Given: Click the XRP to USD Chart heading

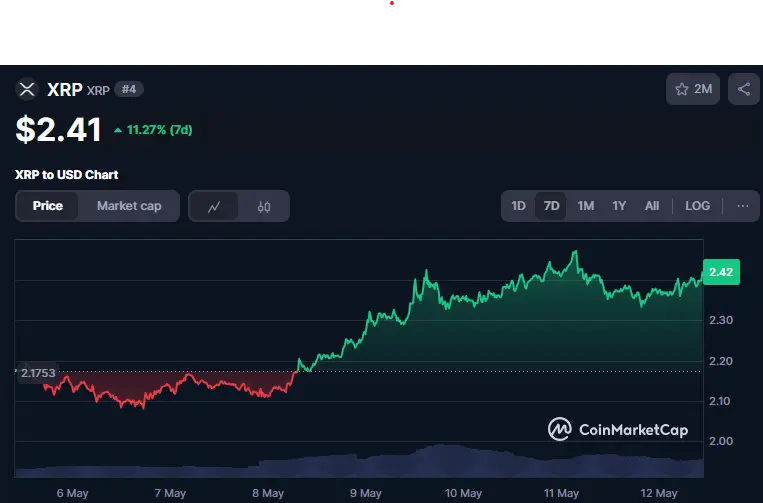Looking at the screenshot, I should coord(67,175).
